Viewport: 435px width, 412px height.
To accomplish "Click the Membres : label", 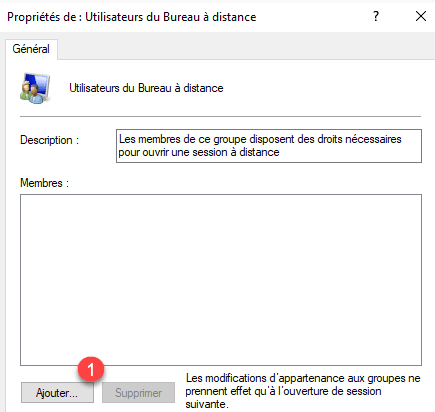I will 44,183.
